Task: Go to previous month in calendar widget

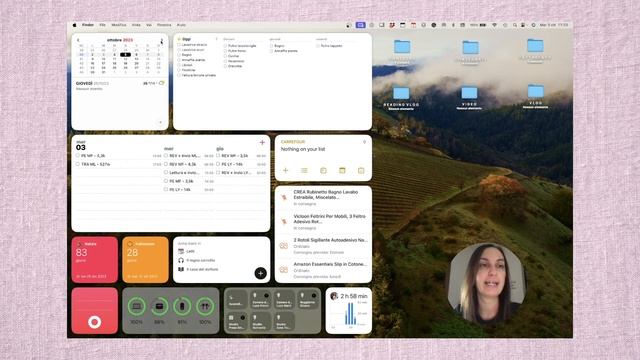Action: pos(78,40)
